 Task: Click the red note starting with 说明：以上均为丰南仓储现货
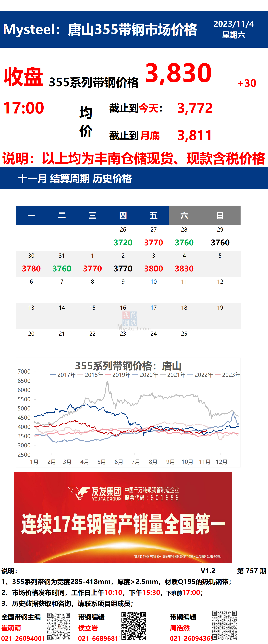tap(134, 158)
